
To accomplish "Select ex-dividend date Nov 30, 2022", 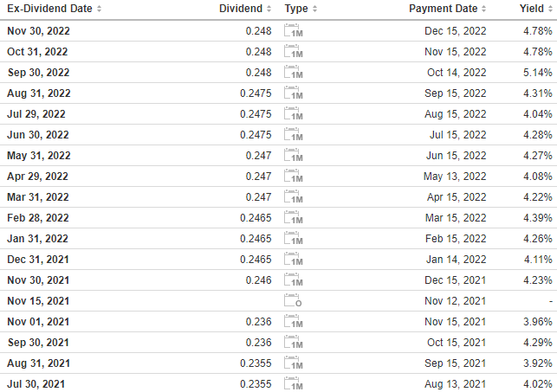I will click(x=38, y=31).
